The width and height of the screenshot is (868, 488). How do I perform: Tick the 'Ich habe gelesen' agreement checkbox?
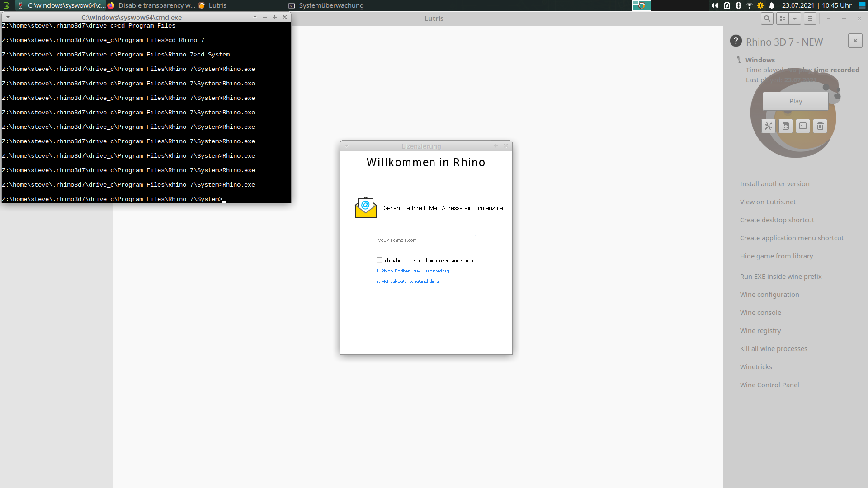[379, 260]
